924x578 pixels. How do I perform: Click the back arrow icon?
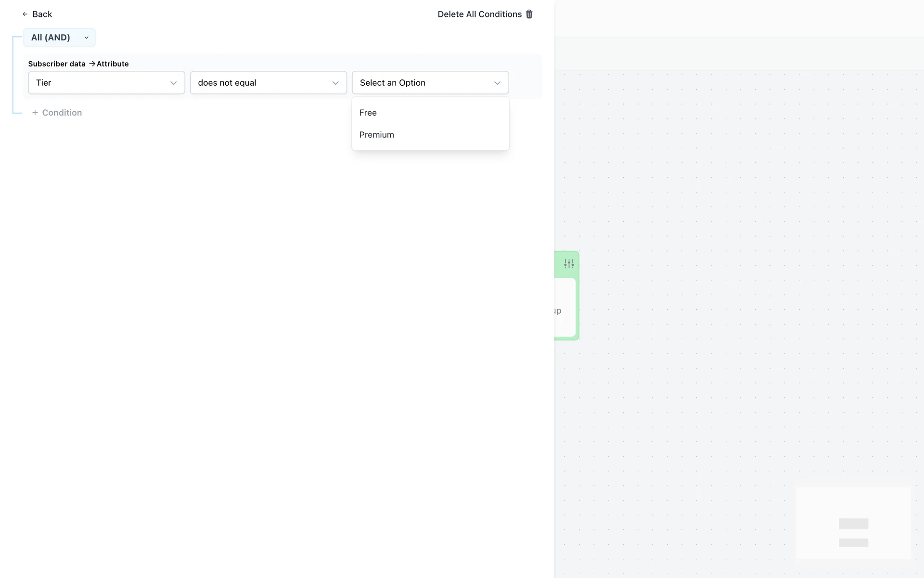(x=25, y=14)
